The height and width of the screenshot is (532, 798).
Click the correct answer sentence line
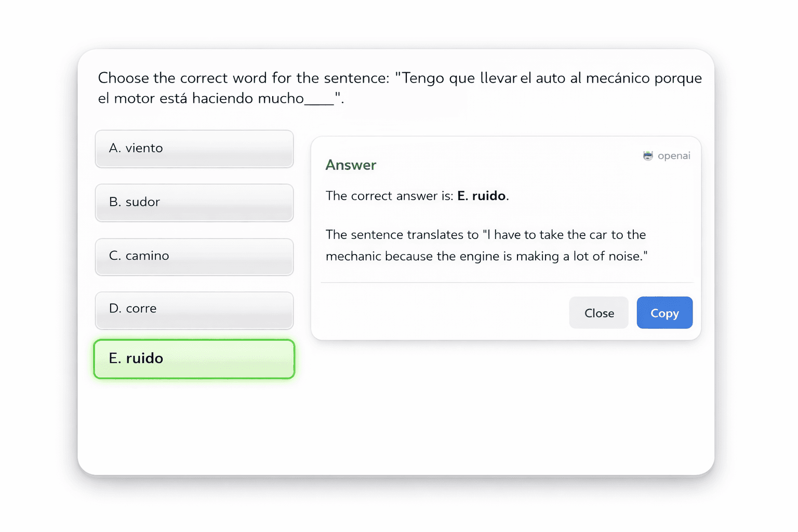click(417, 196)
